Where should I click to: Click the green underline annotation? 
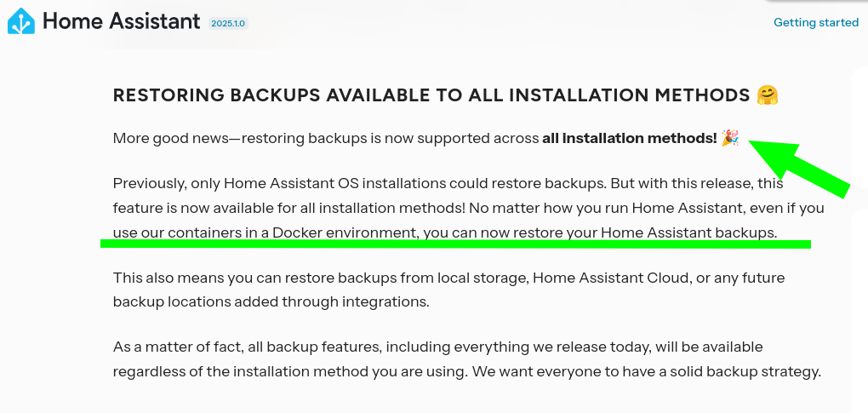455,244
